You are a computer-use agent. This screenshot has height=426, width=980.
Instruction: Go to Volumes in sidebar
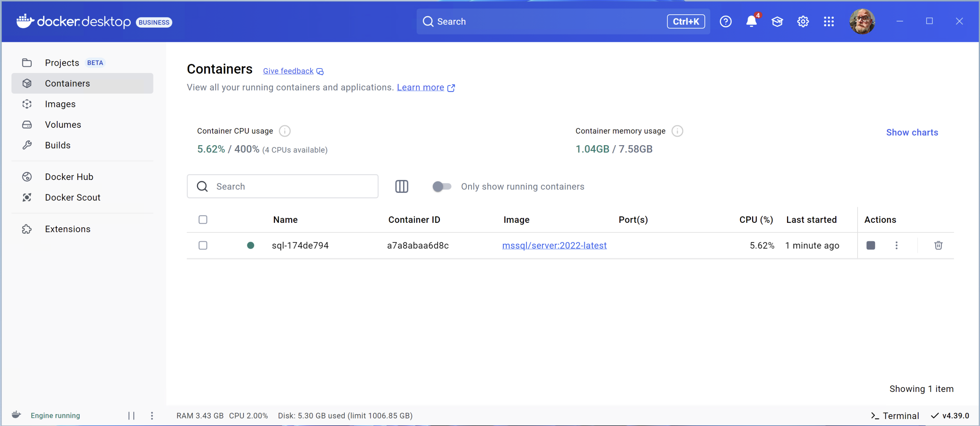coord(82,124)
